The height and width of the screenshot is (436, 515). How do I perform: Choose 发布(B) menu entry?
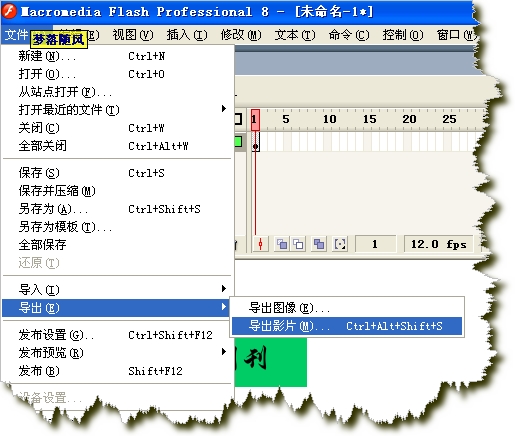tap(117, 370)
